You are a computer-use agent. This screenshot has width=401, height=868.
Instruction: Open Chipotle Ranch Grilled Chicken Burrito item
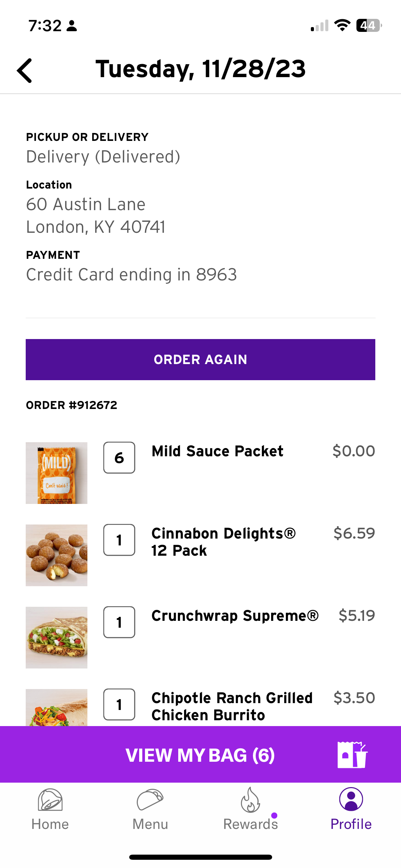point(232,706)
